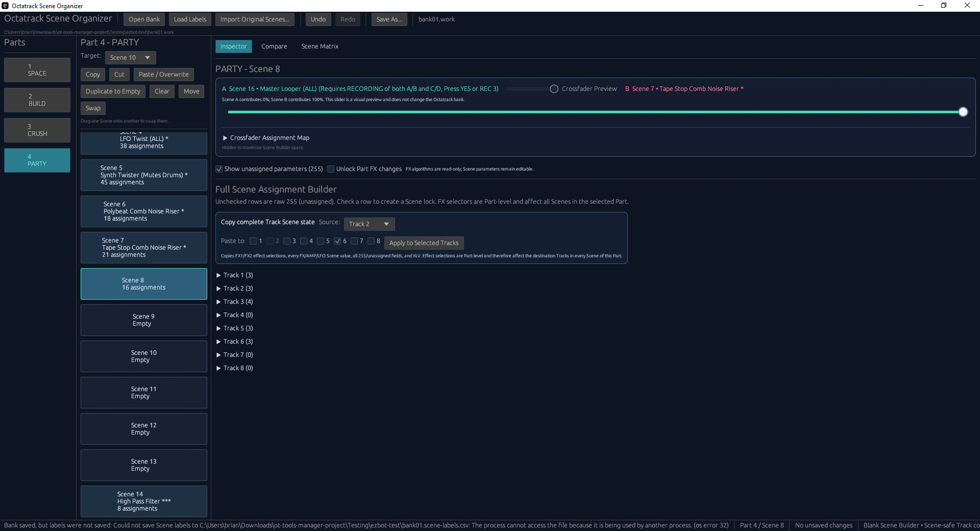
Task: Check Paste to track 7 checkbox
Action: (x=354, y=241)
